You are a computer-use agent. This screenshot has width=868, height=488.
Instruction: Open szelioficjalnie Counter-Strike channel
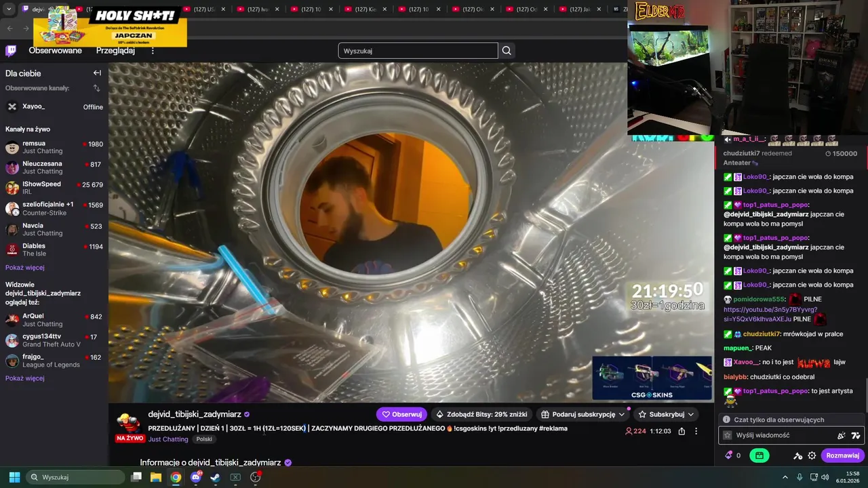tap(54, 209)
